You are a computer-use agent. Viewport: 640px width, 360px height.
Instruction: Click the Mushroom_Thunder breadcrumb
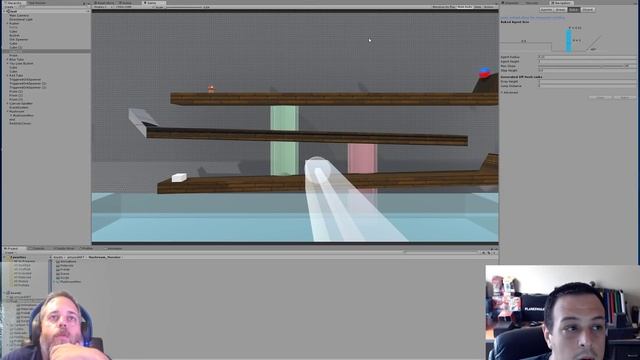click(104, 257)
